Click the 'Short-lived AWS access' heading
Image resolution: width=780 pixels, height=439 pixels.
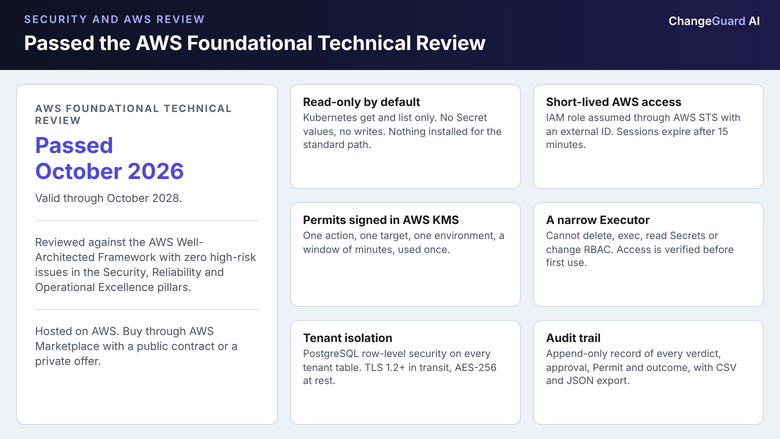point(613,102)
